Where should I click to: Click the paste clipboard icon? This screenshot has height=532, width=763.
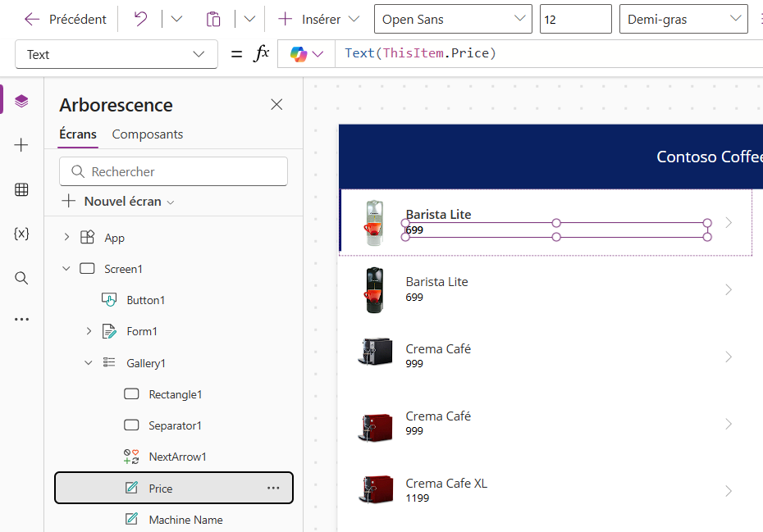pos(213,20)
